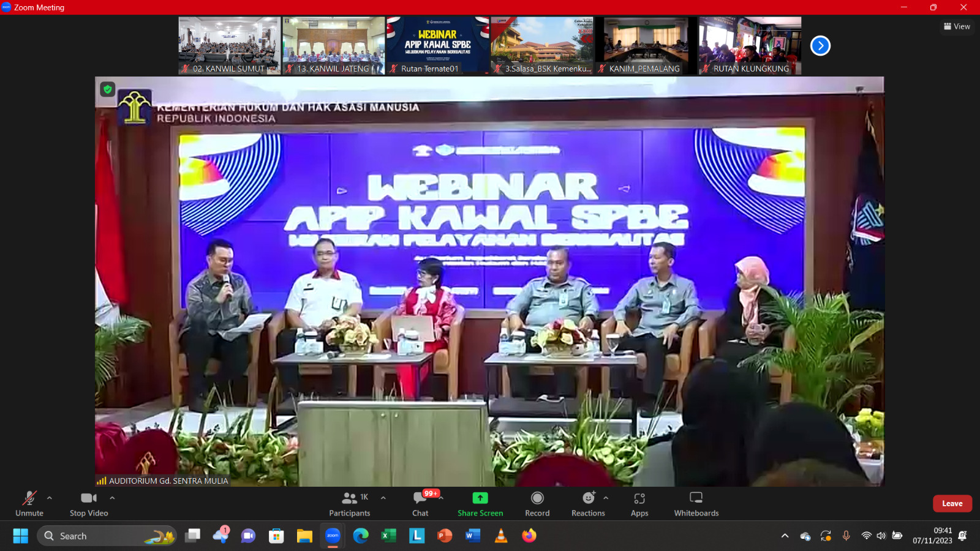Screen dimensions: 980x551
Task: Open the Chat panel
Action: [420, 503]
